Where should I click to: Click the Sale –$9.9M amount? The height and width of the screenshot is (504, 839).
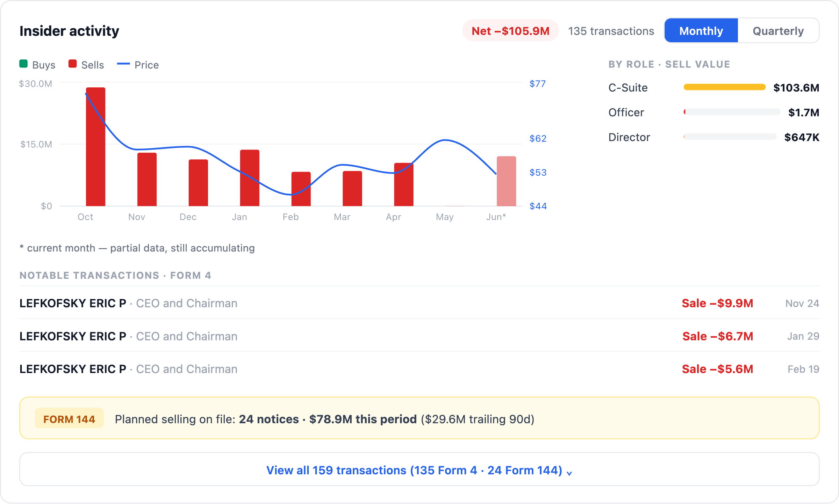(x=717, y=303)
